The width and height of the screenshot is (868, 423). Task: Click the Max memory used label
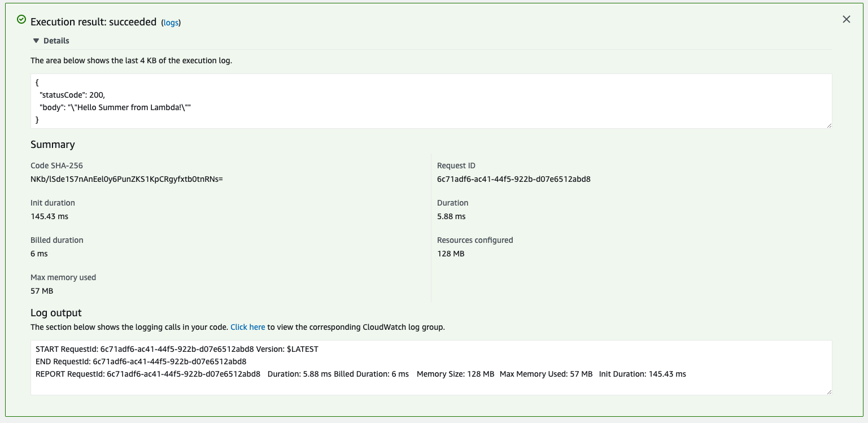63,277
